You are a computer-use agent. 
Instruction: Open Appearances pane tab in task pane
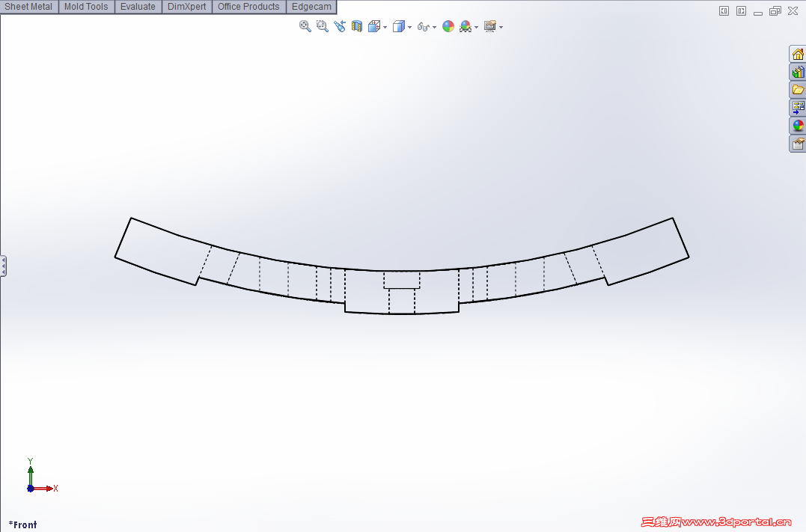click(x=798, y=126)
